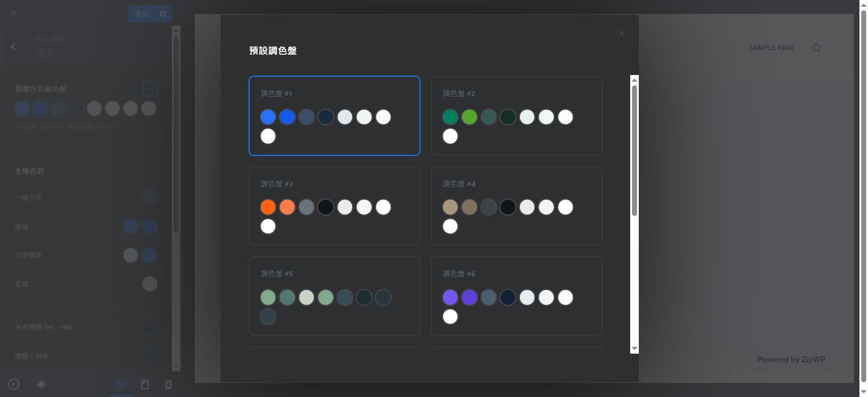Click the first swatch of 連結 row
868x397 pixels.
point(131,226)
